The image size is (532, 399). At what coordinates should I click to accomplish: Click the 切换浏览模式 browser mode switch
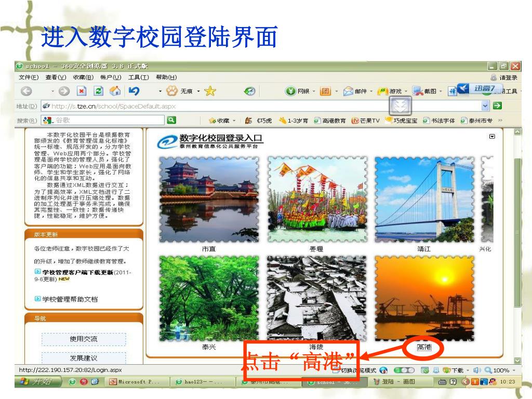pos(355,370)
